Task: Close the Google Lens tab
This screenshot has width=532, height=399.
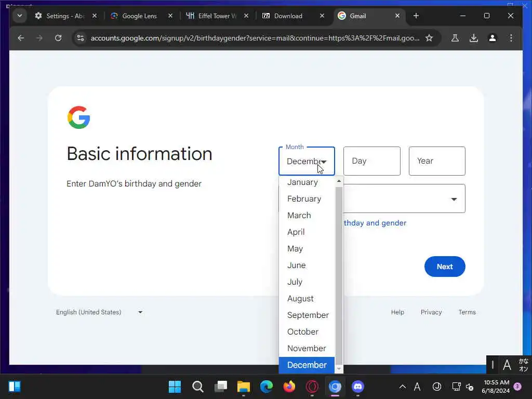Action: pos(170,16)
